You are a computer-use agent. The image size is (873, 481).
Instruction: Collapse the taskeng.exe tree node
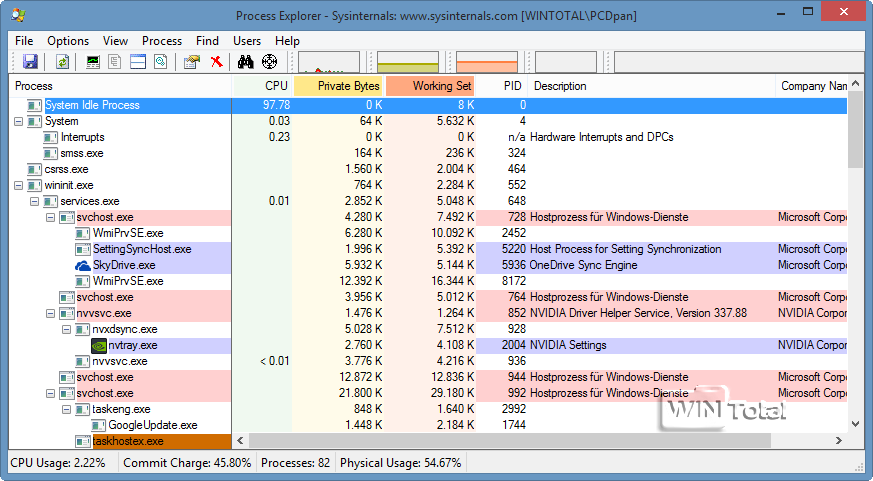67,409
